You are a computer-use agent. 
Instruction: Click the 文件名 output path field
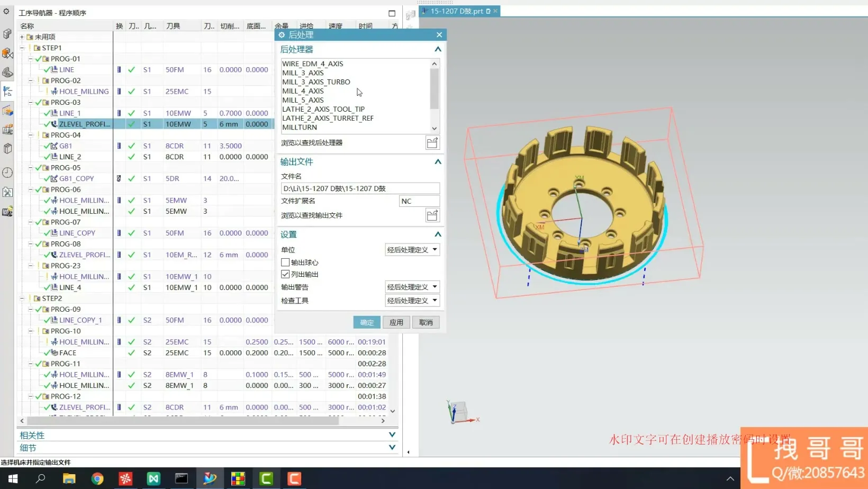pos(360,188)
